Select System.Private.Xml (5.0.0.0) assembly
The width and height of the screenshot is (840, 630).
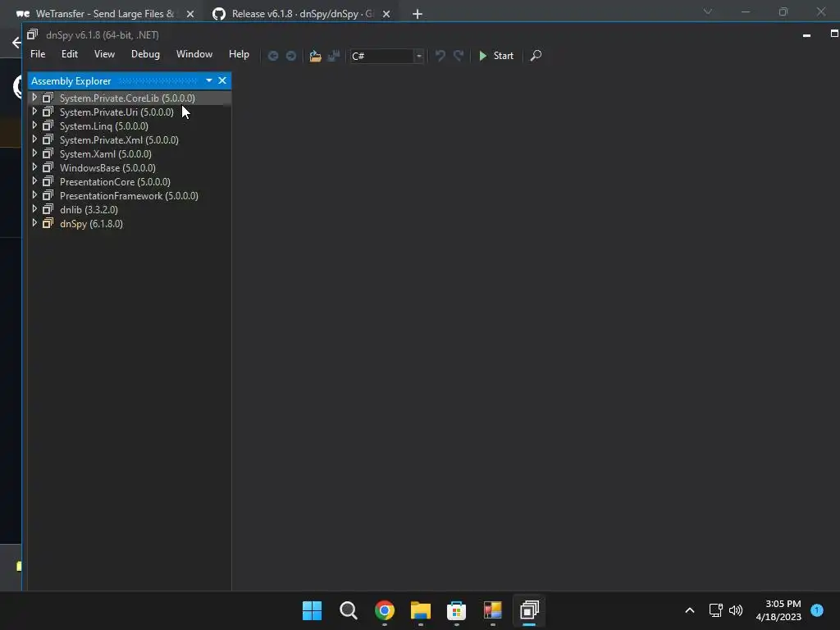point(119,139)
